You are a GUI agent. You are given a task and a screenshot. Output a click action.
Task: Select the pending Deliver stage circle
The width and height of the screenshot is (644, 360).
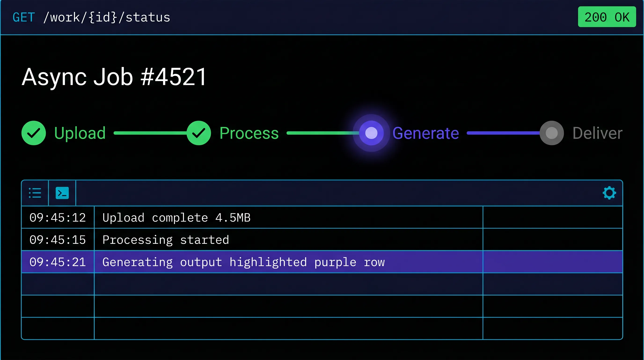point(552,133)
